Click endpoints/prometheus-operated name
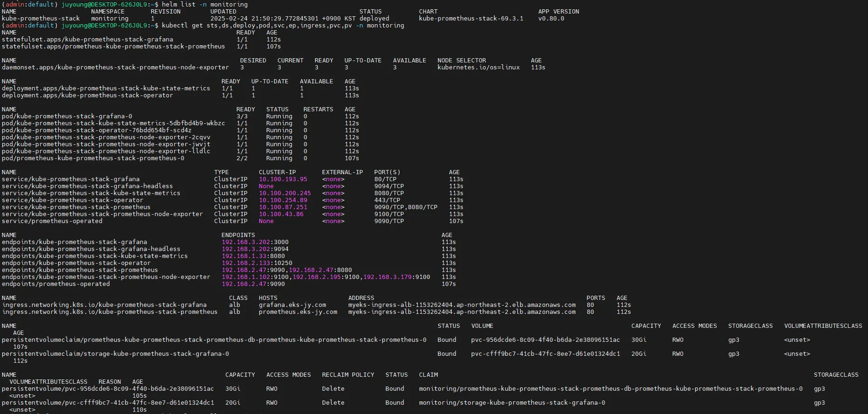Viewport: 868px width, 414px height. tap(56, 284)
